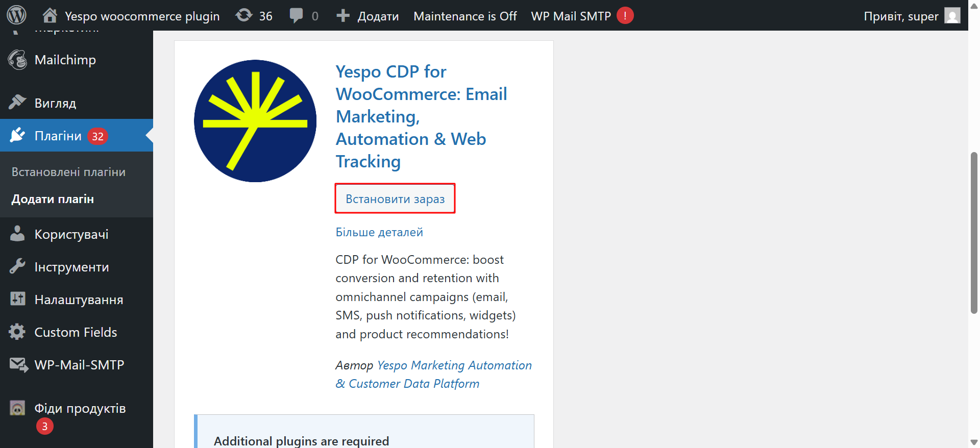Click Встановити зараз button
The width and height of the screenshot is (980, 448).
click(x=395, y=198)
